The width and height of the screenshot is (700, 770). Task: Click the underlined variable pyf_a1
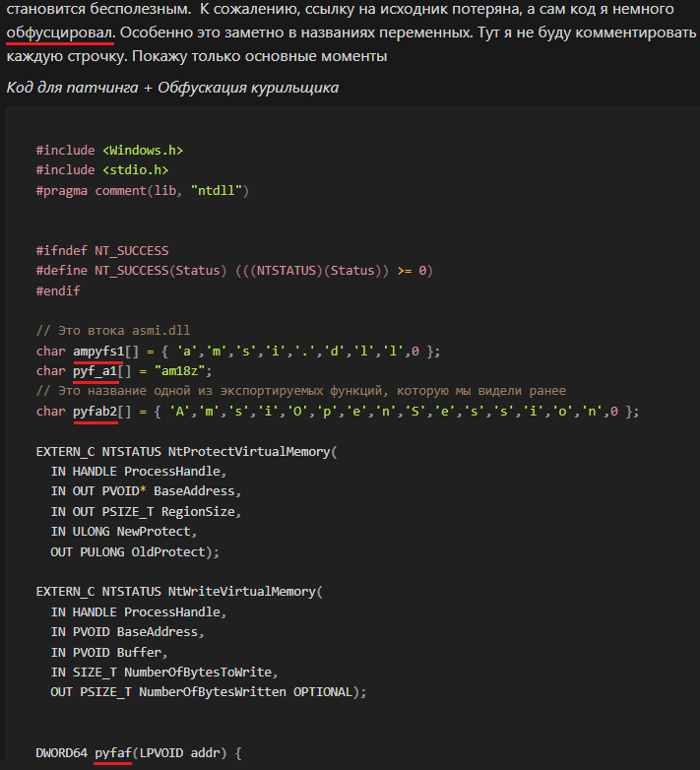click(95, 370)
